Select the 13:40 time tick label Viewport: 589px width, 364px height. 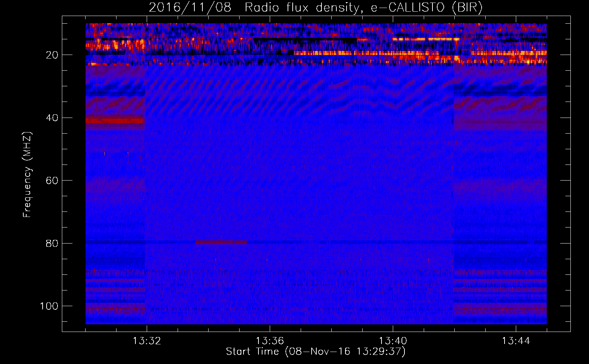tap(393, 341)
